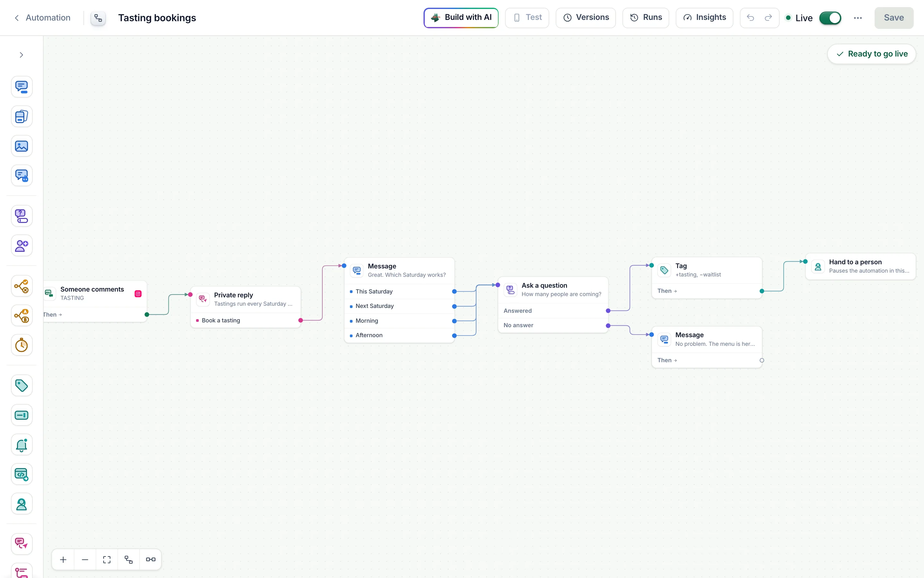
Task: Add an A/B split block from the sidebar
Action: pyautogui.click(x=22, y=316)
